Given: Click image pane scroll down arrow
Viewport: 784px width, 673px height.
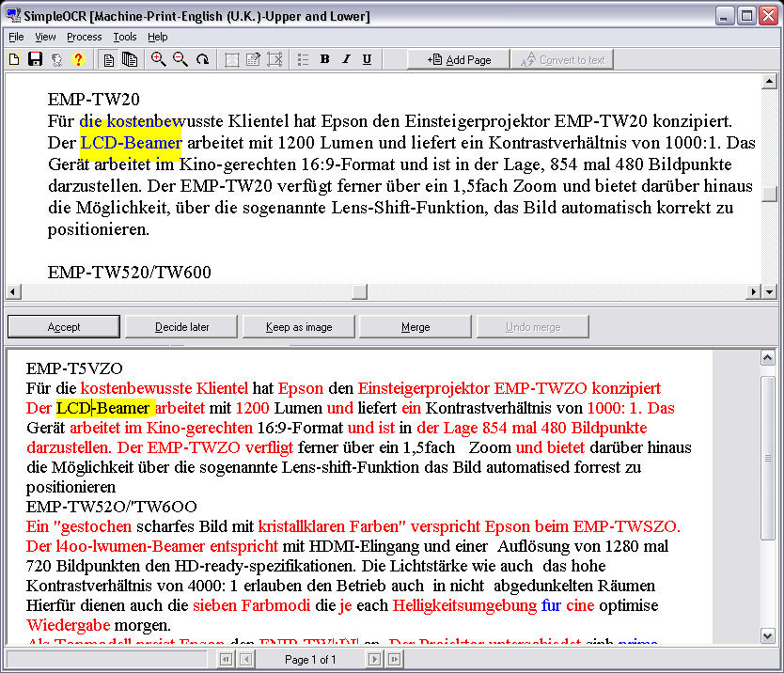Looking at the screenshot, I should click(769, 291).
